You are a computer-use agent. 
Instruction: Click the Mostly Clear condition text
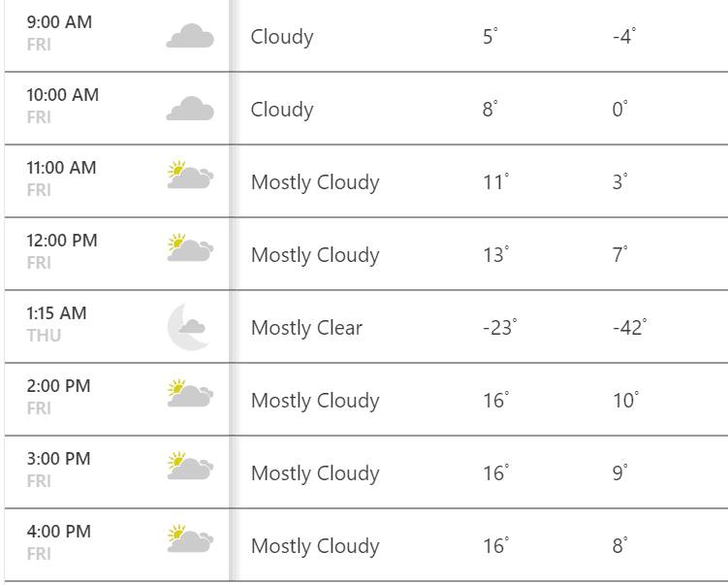click(306, 328)
